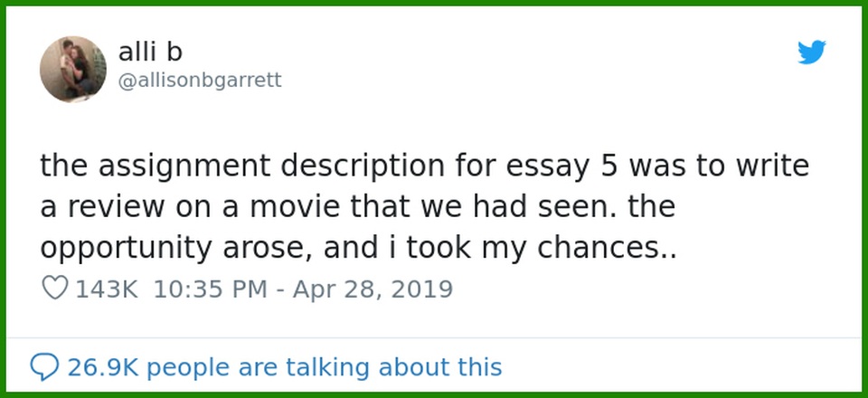The image size is (868, 398).
Task: Click the Twitter bird logo
Action: [812, 52]
